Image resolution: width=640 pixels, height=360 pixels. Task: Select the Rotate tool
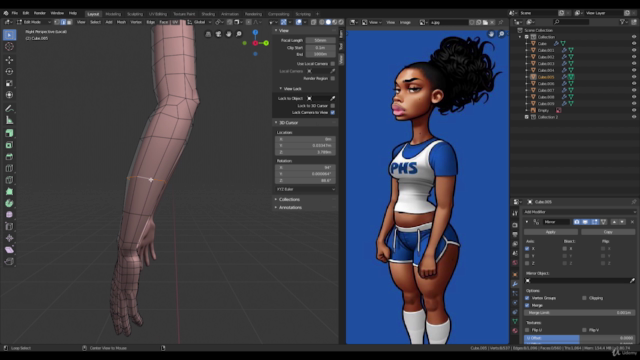[9, 71]
